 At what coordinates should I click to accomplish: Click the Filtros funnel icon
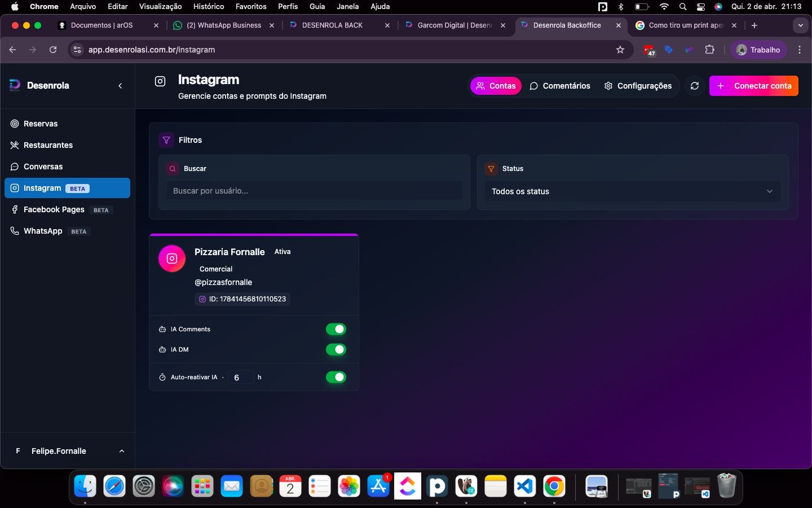click(166, 140)
